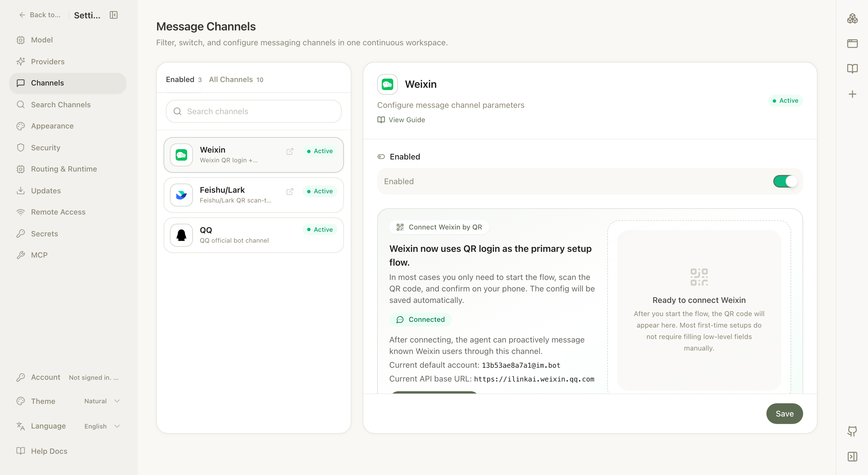868x475 pixels.
Task: Expand the Language English dropdown
Action: click(102, 426)
